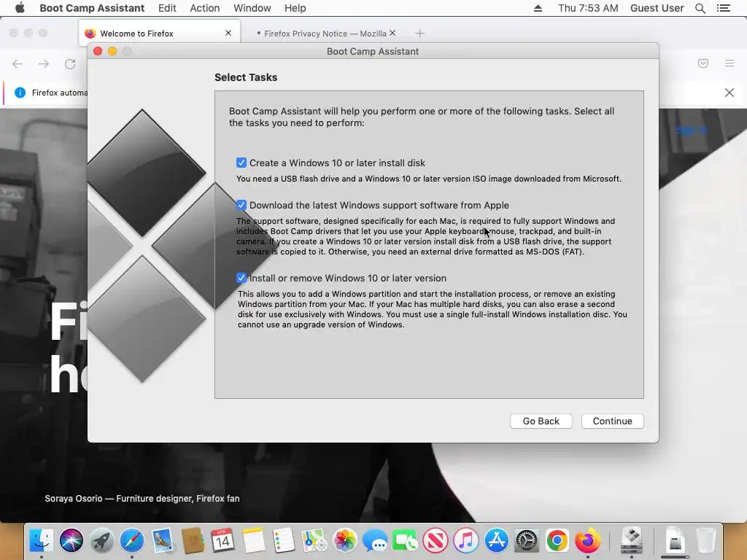Open the Boot Camp Assistant app menu
The height and width of the screenshot is (560, 747).
click(92, 8)
